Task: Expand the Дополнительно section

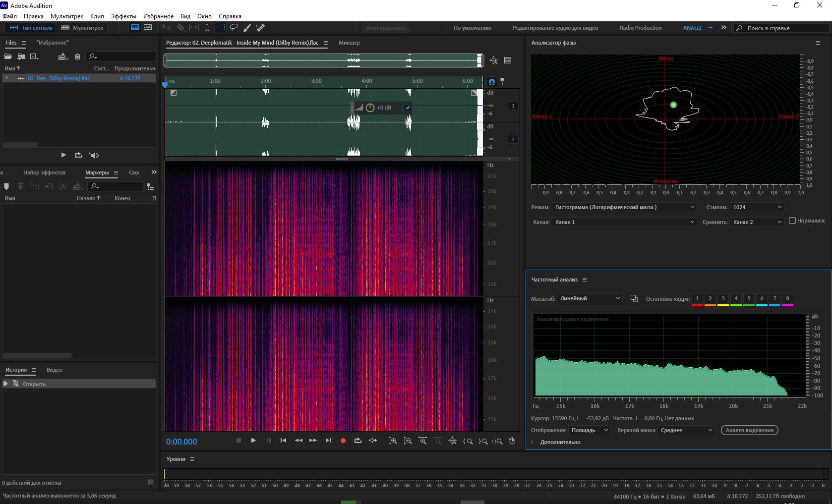Action: 532,442
